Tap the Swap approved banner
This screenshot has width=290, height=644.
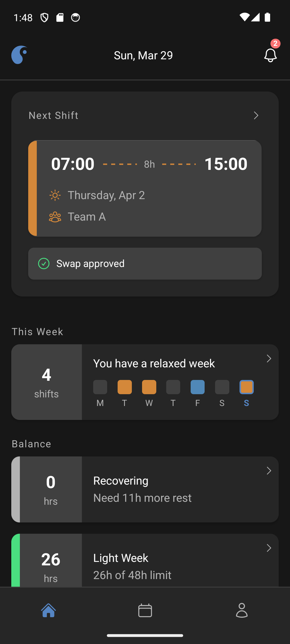(x=145, y=264)
